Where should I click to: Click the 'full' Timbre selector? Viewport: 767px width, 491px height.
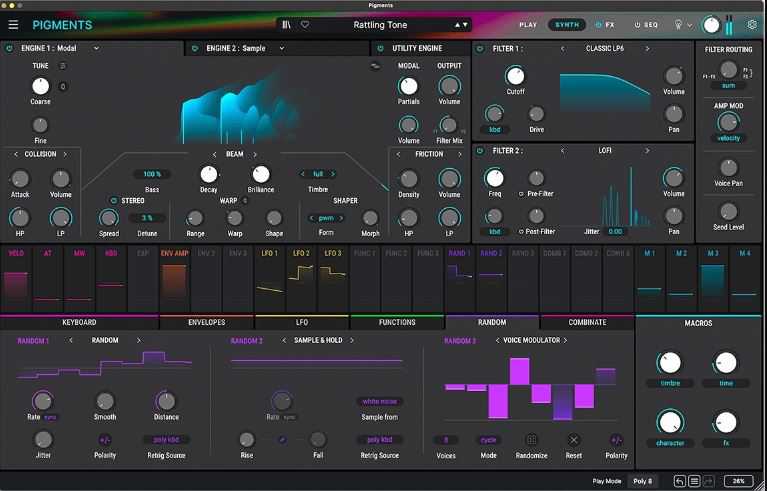pos(318,174)
